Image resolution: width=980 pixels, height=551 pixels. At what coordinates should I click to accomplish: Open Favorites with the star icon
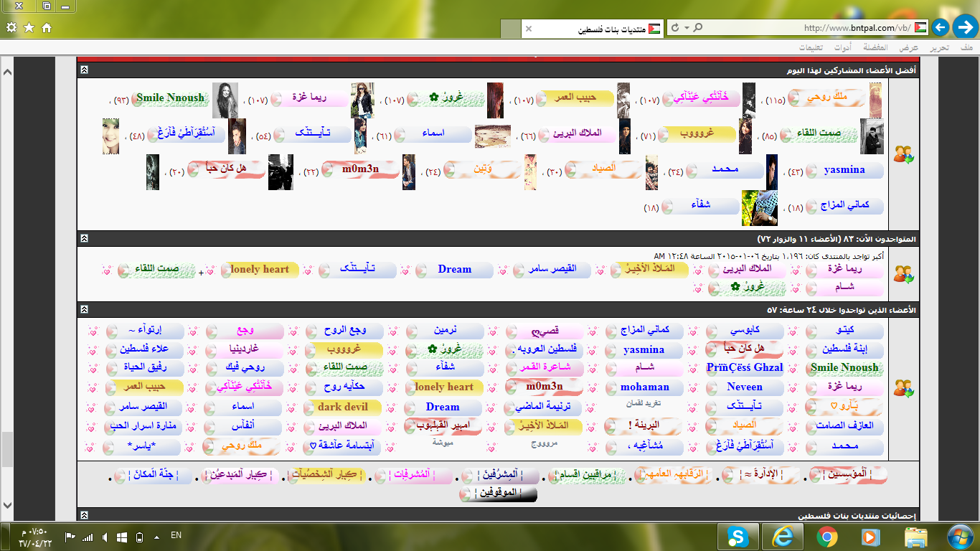tap(29, 27)
